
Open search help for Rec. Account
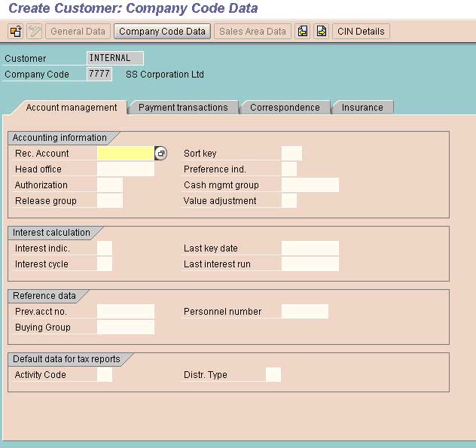(x=161, y=154)
